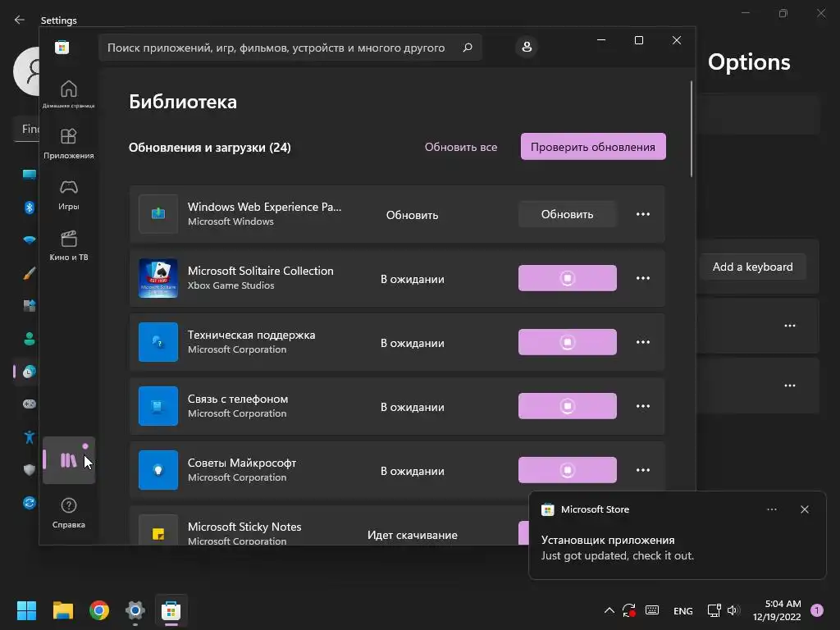
Task: Click Microsoft Store taskbar icon
Action: click(171, 610)
